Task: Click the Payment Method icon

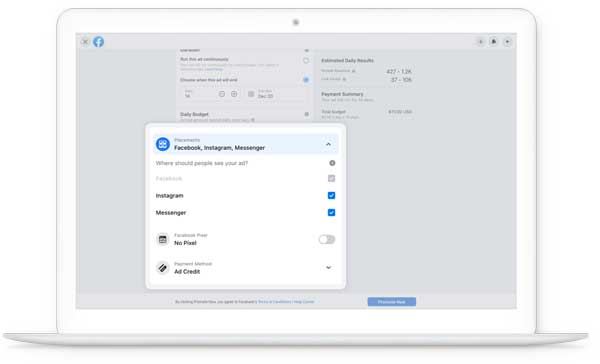Action: coord(163,268)
